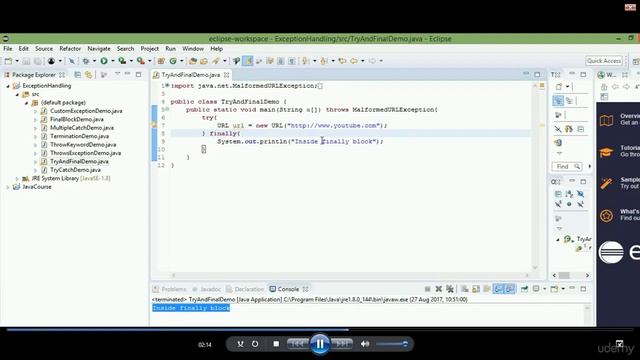Pause the video with player pause button
This screenshot has width=640, height=360.
point(320,344)
